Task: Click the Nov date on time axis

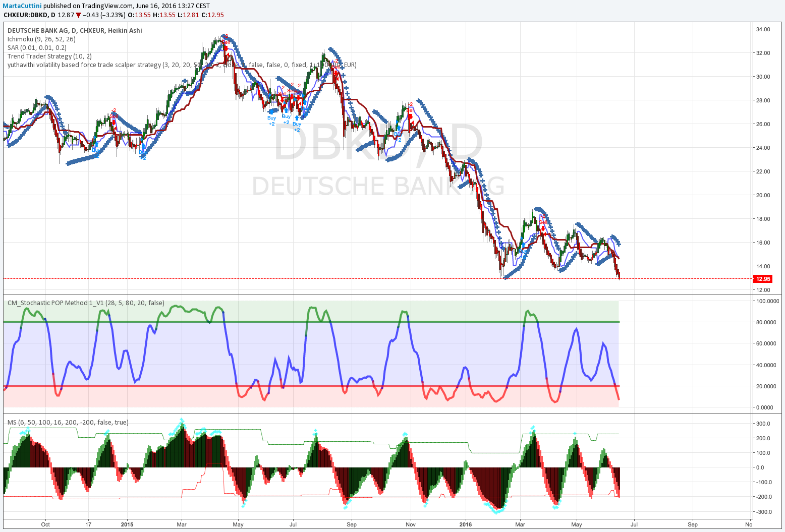Action: pyautogui.click(x=411, y=524)
